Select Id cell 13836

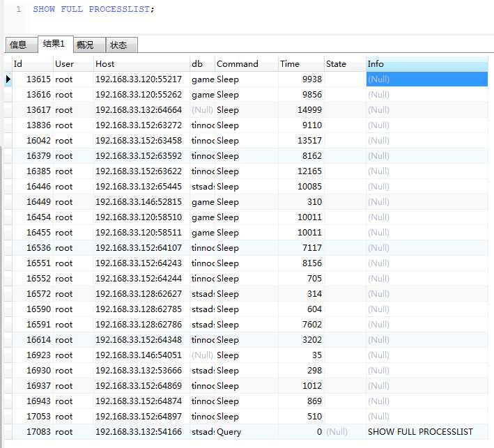coord(33,125)
